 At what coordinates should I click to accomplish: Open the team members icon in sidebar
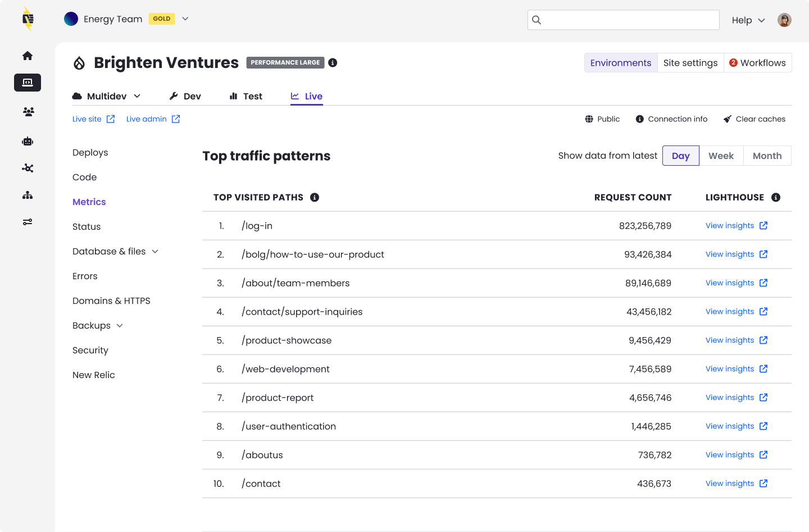28,112
